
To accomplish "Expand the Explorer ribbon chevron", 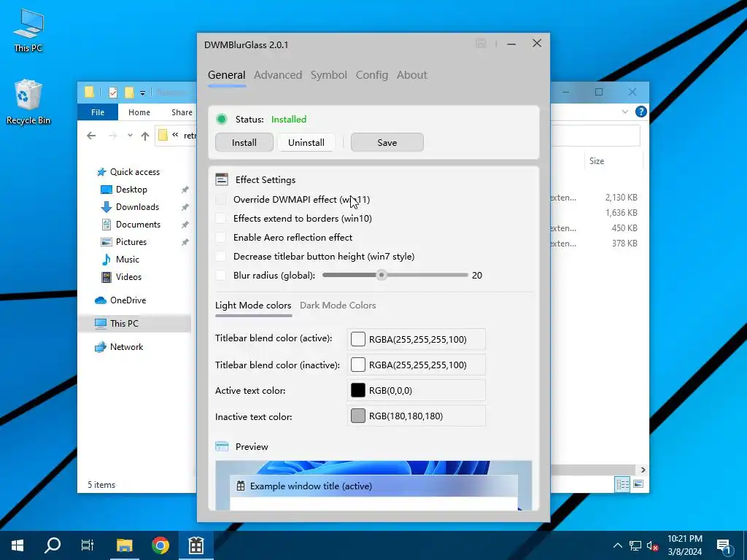I will click(625, 112).
